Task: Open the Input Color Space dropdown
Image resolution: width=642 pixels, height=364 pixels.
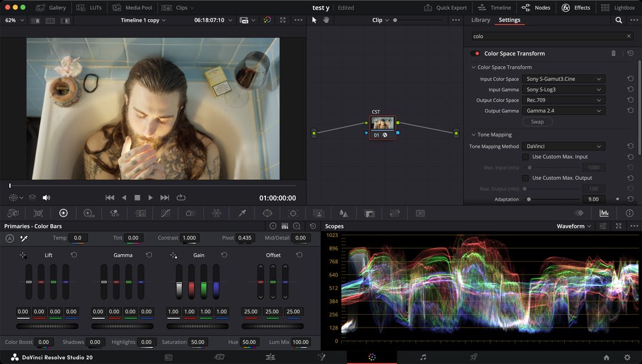Action: pos(564,79)
